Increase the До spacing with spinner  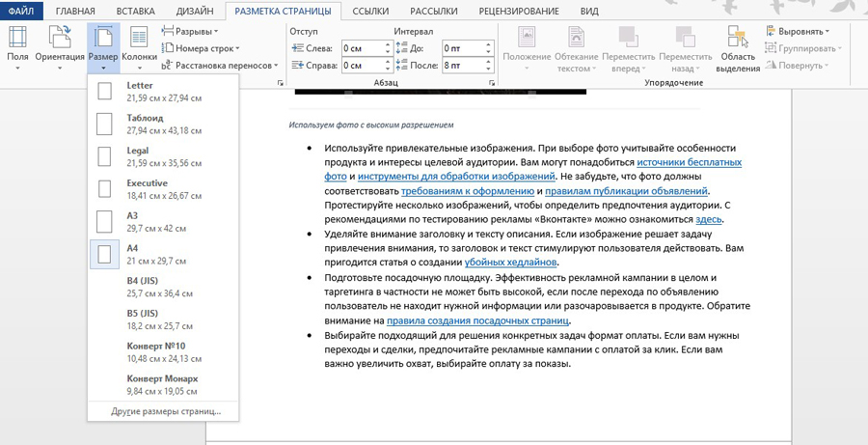pyautogui.click(x=488, y=45)
